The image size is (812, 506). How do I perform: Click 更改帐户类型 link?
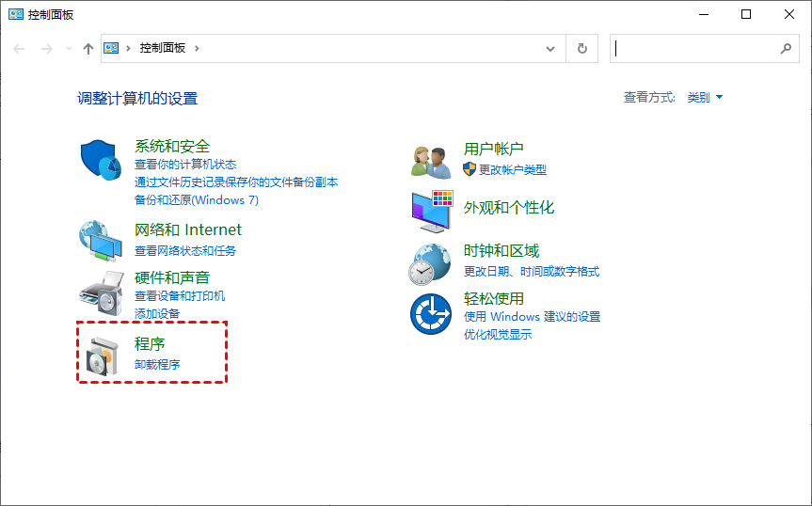click(513, 169)
